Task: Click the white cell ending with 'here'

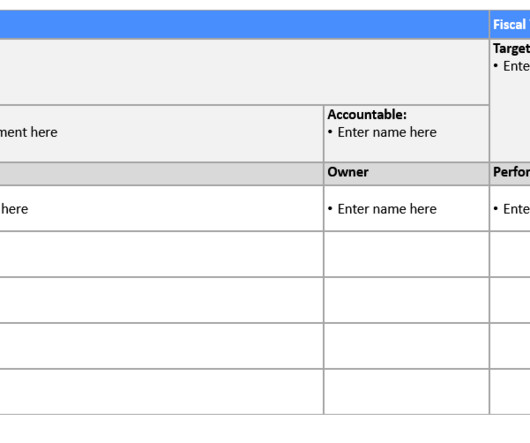Action: pos(162,208)
